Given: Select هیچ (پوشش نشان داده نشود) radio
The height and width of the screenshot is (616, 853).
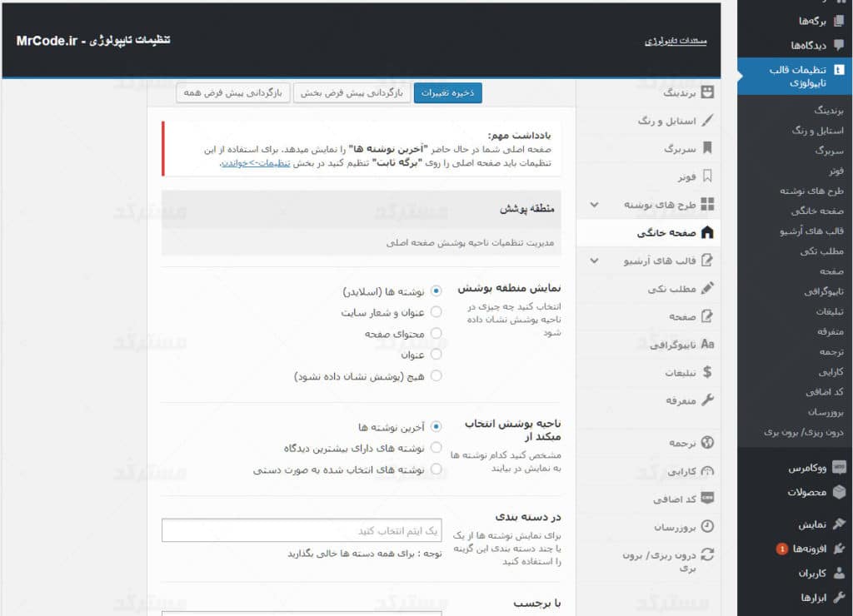Looking at the screenshot, I should [x=436, y=376].
